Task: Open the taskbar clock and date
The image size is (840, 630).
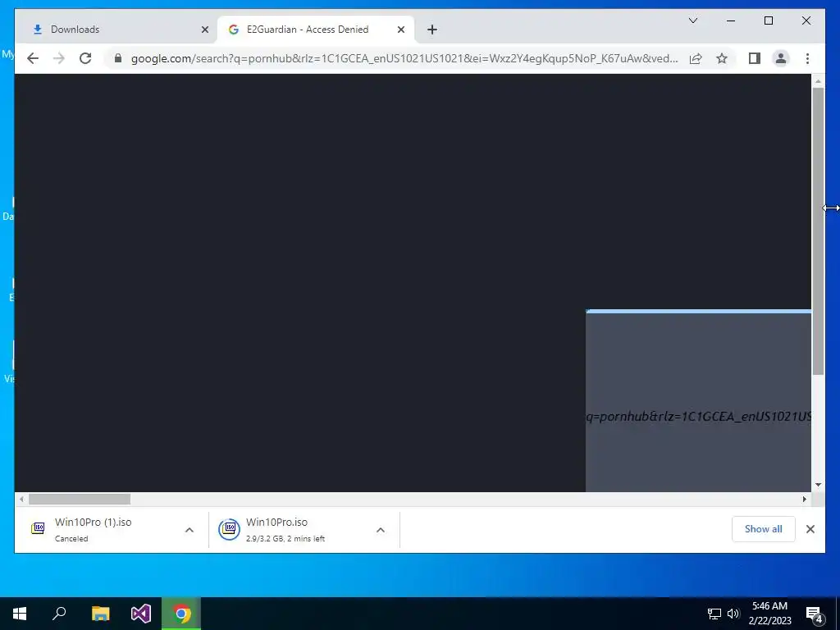Action: click(x=769, y=614)
